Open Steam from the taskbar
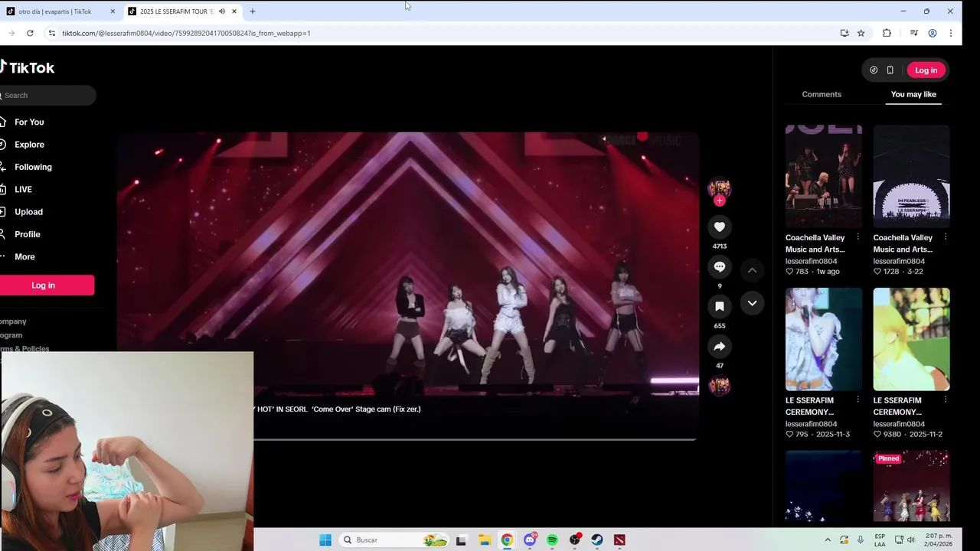Screen dimensions: 980x551 (x=597, y=540)
